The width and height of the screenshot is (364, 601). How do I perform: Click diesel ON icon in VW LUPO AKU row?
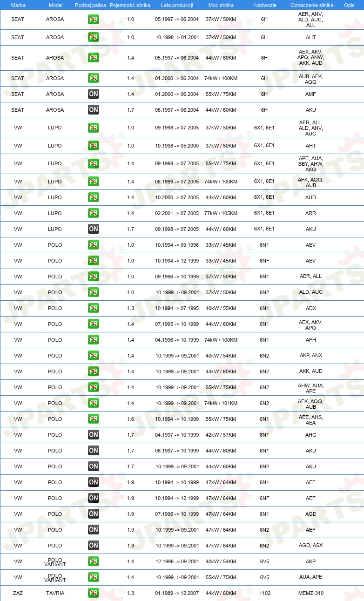pos(94,229)
